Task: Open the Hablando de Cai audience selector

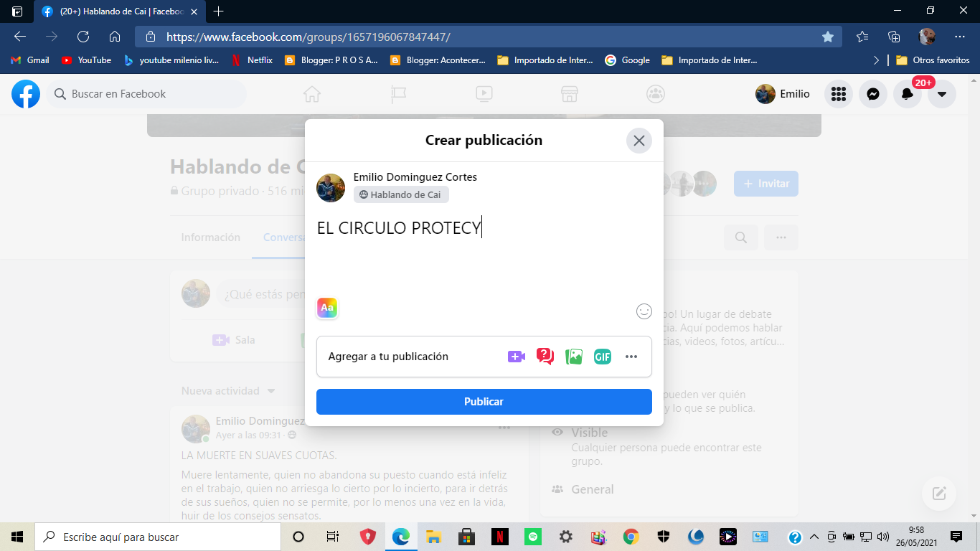Action: [x=401, y=194]
